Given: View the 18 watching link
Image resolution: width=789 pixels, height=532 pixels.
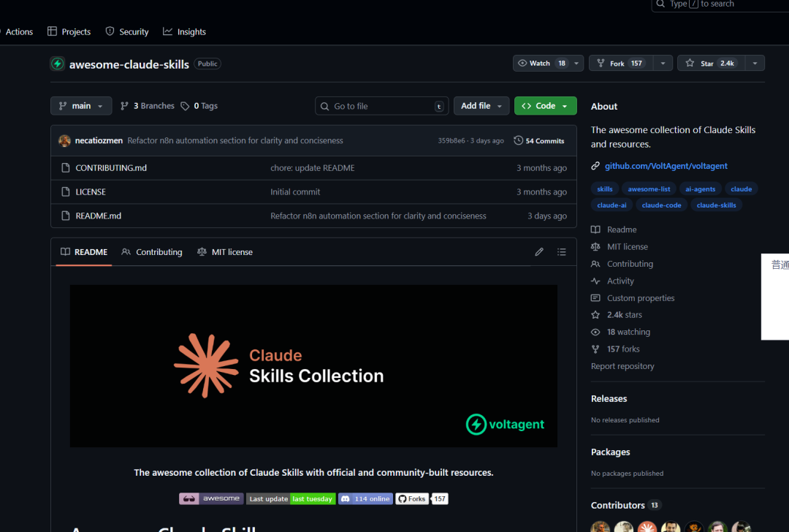Looking at the screenshot, I should click(620, 332).
